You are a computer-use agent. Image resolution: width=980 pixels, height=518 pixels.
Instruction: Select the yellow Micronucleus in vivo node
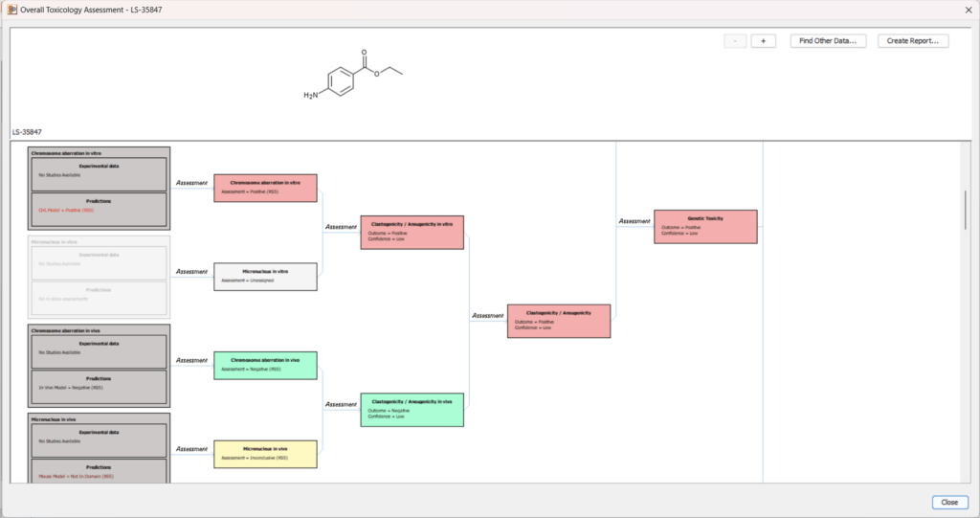[x=265, y=454]
